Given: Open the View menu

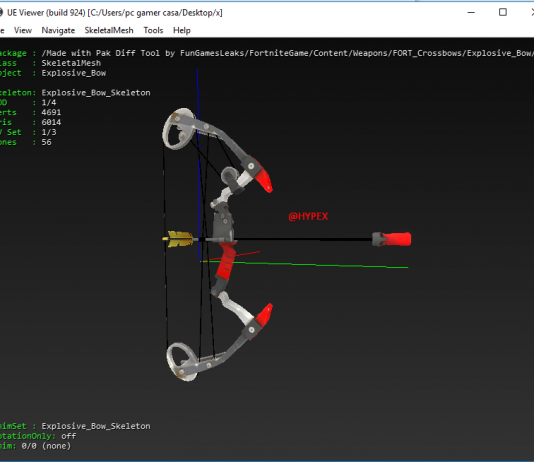Looking at the screenshot, I should pyautogui.click(x=23, y=30).
